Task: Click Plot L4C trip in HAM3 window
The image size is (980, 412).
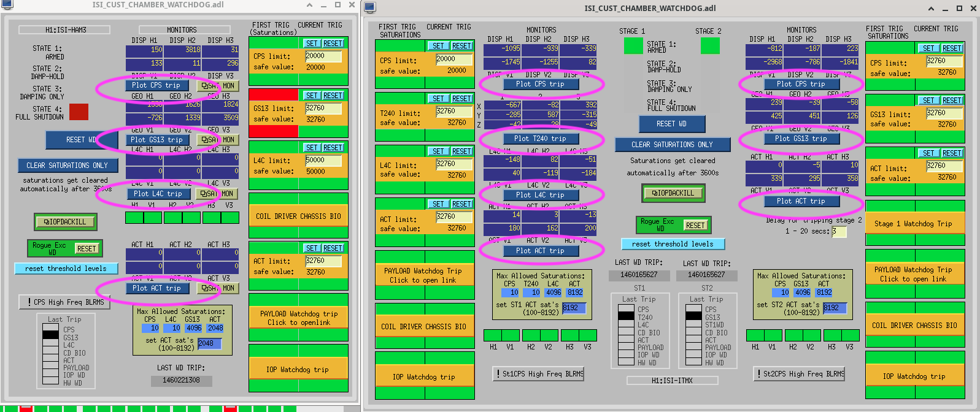Action: coord(158,194)
